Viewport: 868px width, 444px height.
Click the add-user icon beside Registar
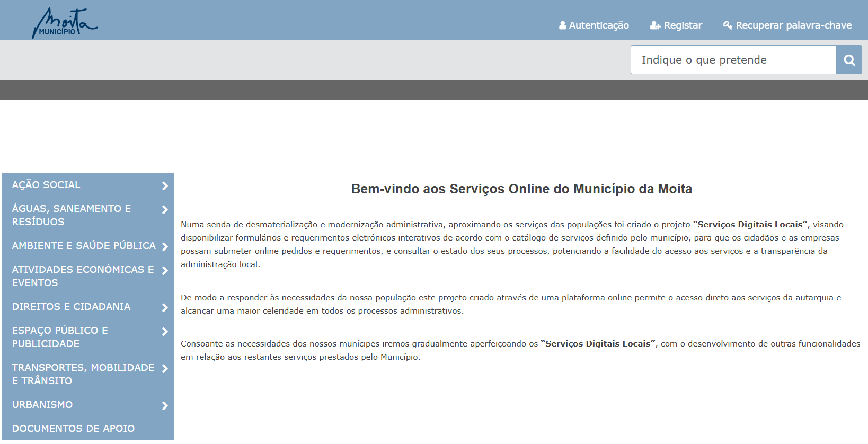click(x=656, y=25)
